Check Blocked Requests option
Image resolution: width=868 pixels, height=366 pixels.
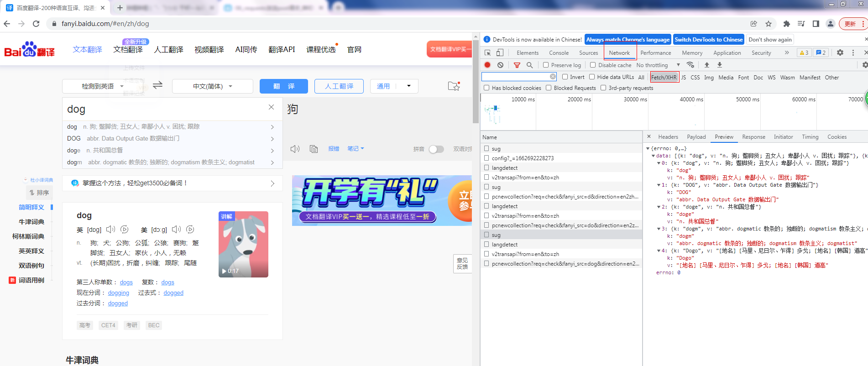pyautogui.click(x=549, y=88)
